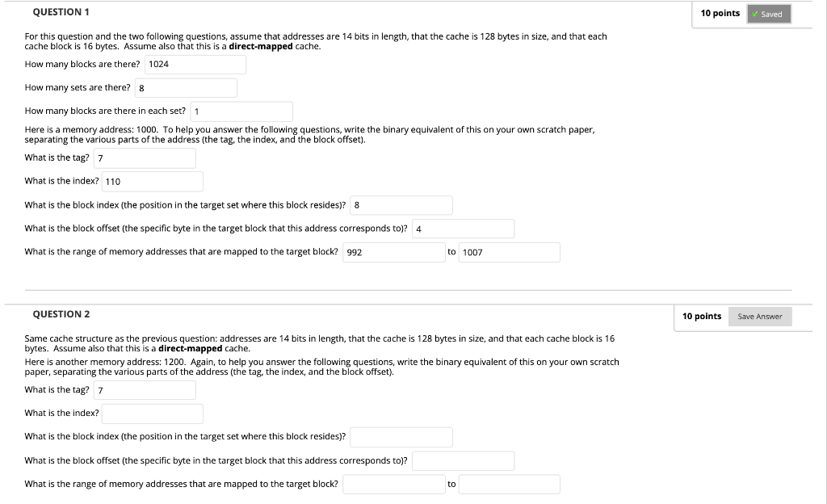Select the address range start field showing 992

coord(393,252)
